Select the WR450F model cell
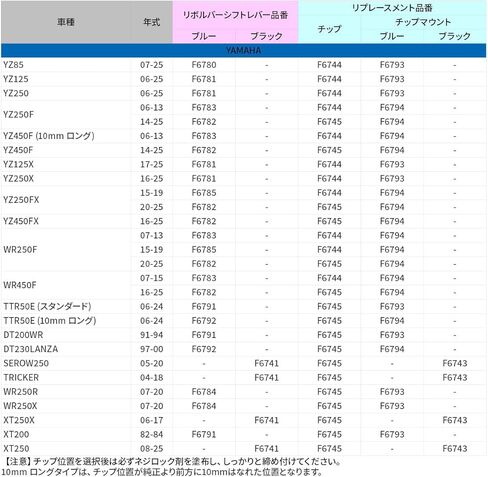This screenshot has height=477, width=488. [20, 285]
